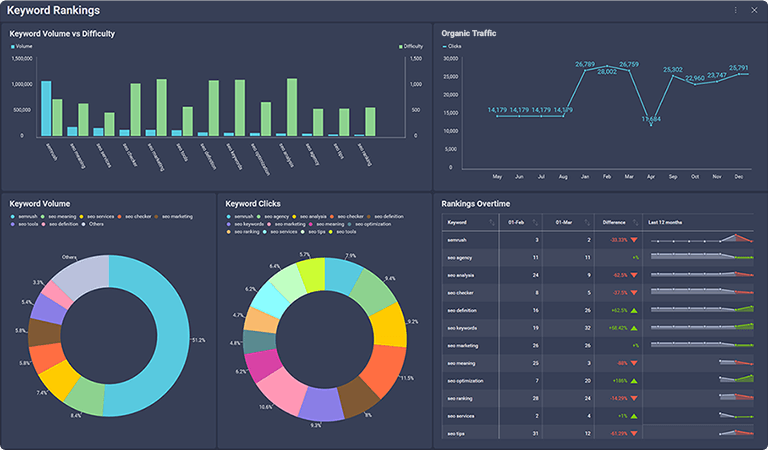This screenshot has width=768, height=450.
Task: Click green up arrow in seo keywords row
Action: tap(634, 328)
